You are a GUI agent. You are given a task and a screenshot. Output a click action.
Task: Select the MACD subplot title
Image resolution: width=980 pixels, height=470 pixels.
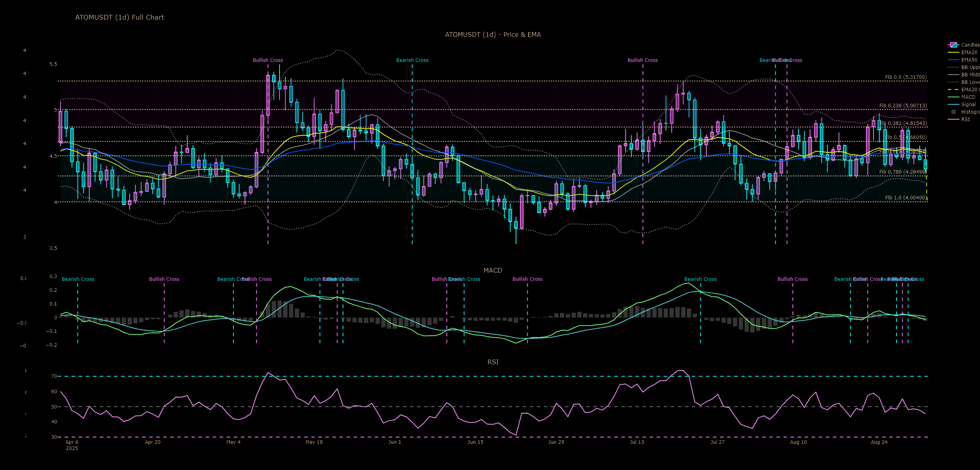[493, 270]
